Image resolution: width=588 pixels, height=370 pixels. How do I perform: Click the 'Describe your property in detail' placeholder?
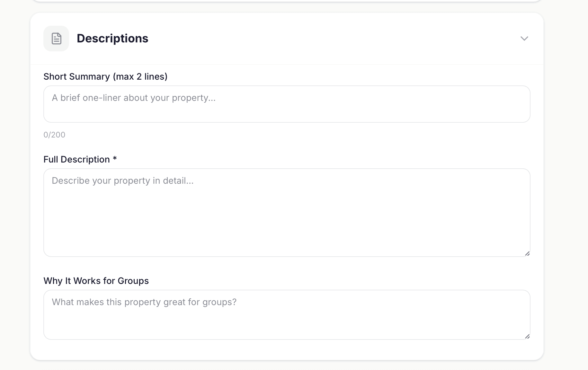122,181
